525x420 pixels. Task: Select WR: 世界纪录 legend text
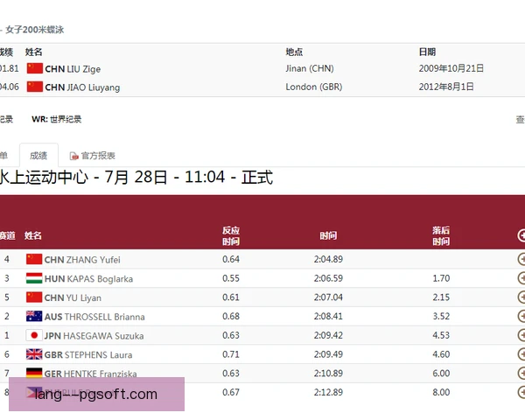(57, 119)
